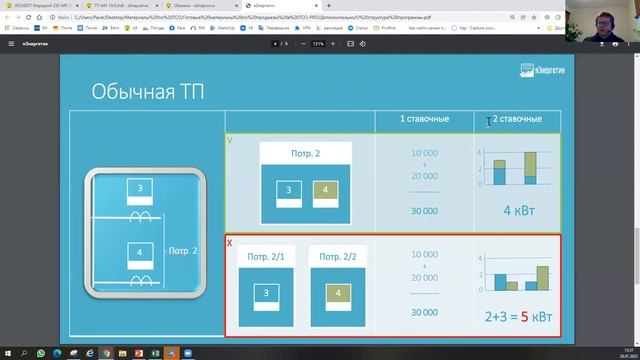Open the Переводчик bookmark
This screenshot has height=360, width=640.
point(274,28)
